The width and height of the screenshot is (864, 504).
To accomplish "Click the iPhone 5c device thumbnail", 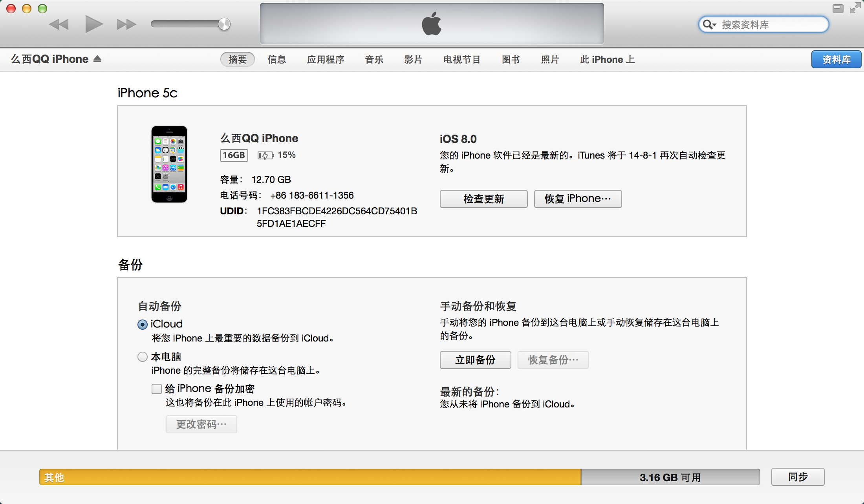I will click(169, 164).
